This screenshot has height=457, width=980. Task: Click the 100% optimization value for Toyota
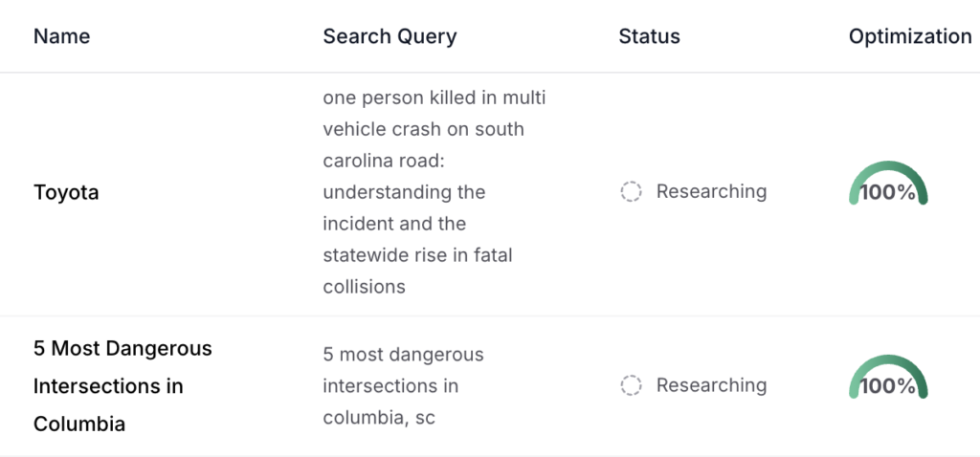click(x=888, y=193)
